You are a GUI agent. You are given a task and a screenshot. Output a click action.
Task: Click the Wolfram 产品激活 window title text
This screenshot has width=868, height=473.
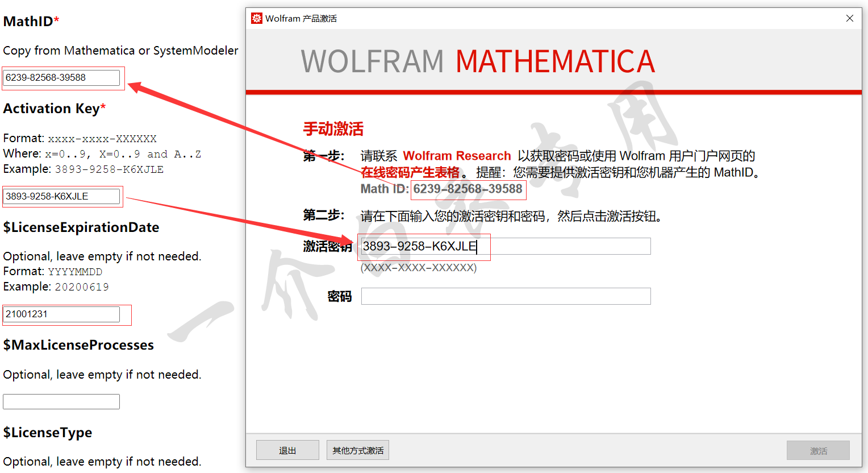coord(301,18)
